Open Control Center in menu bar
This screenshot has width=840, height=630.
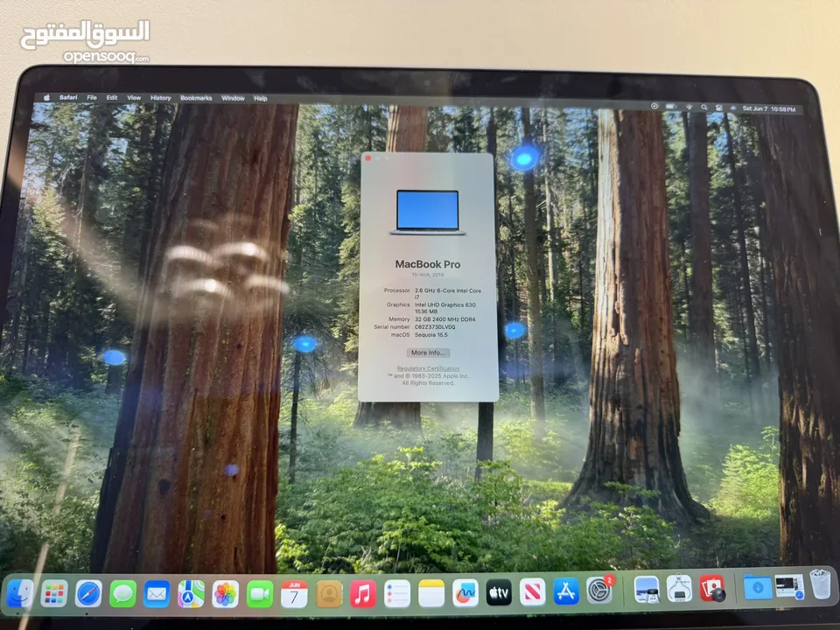coord(719,108)
